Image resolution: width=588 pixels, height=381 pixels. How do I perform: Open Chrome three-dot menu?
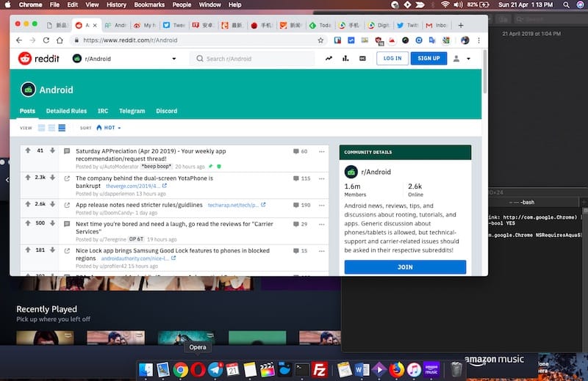click(479, 40)
